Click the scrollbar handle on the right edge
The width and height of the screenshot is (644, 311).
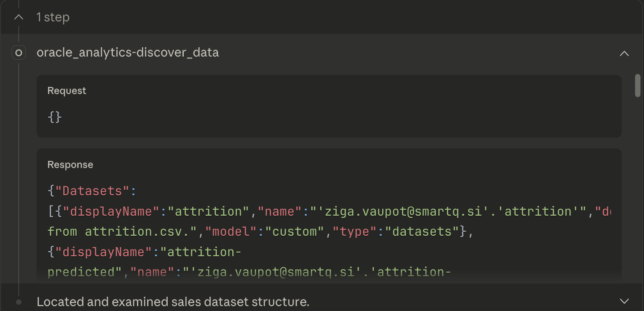click(637, 86)
